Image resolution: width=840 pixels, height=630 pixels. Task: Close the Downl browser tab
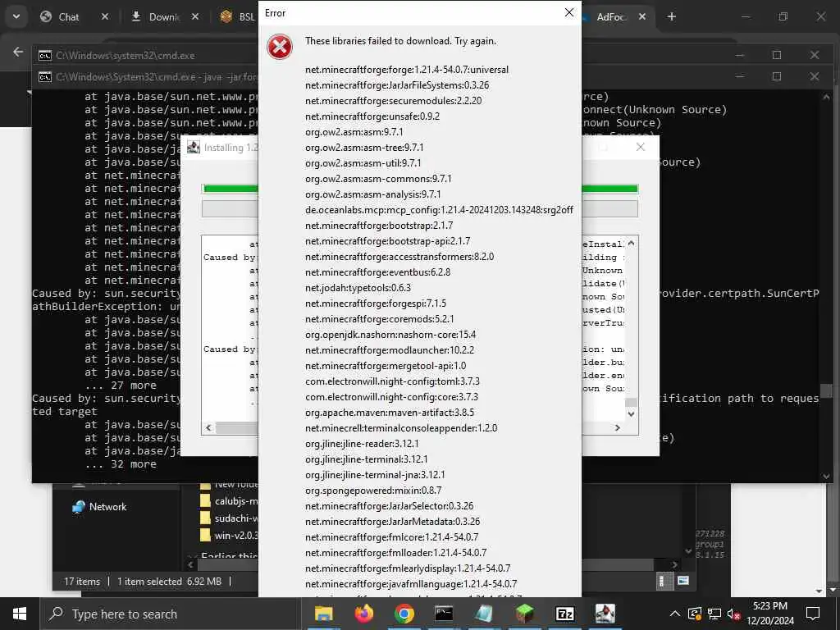[x=195, y=17]
